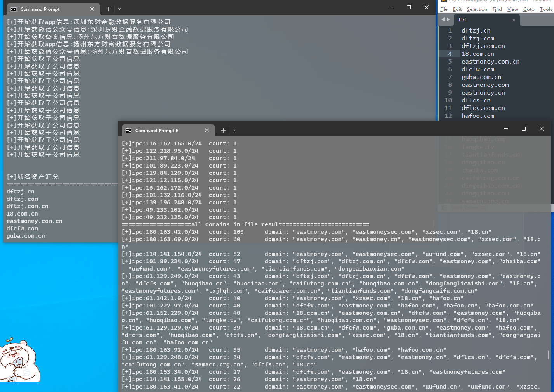The width and height of the screenshot is (554, 392).
Task: Click the terminal icon on Command Prompt E tab
Action: [129, 131]
